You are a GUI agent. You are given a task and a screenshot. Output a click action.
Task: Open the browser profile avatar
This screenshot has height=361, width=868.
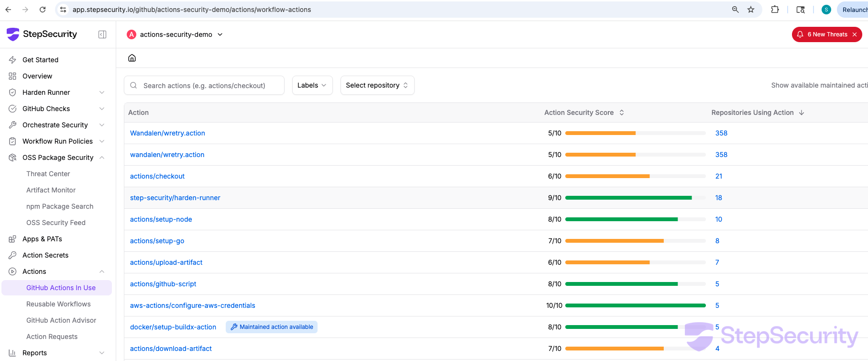coord(826,10)
